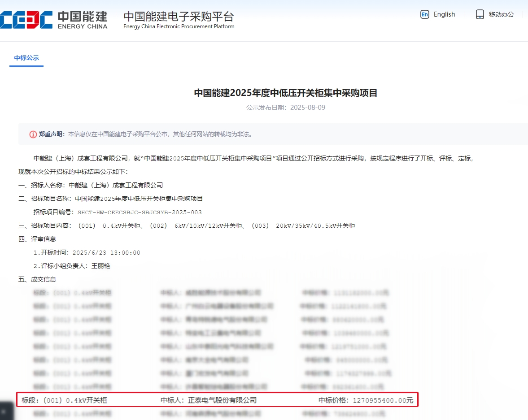Click the bid price 1270955400.00元

coord(383,400)
